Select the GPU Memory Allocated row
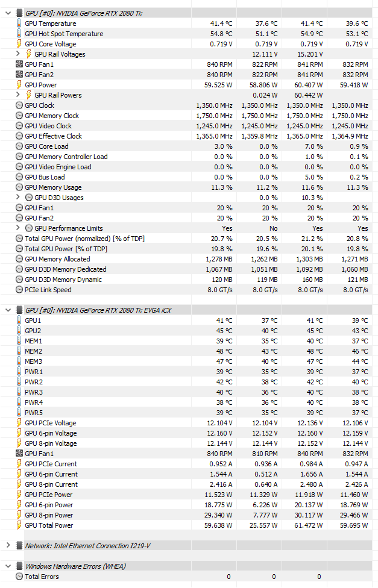 (187, 258)
